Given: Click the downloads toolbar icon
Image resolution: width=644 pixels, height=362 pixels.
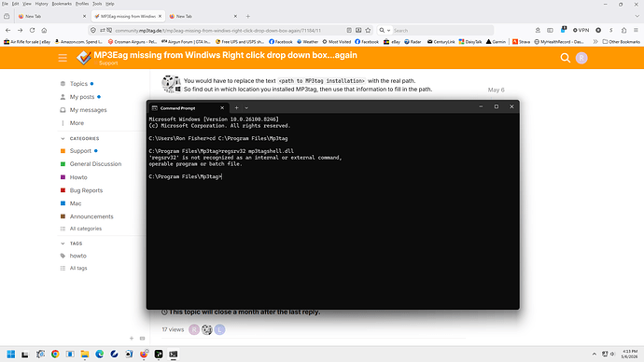Looking at the screenshot, I should (538, 30).
